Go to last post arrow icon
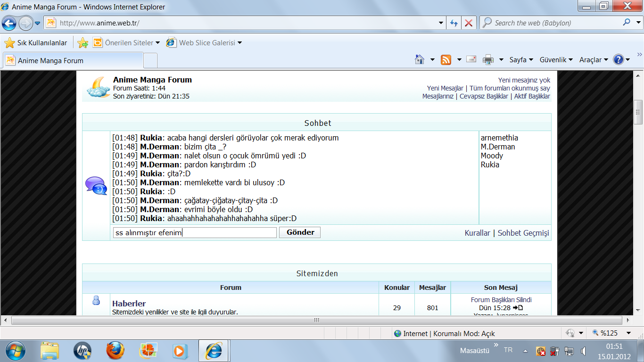 pyautogui.click(x=518, y=308)
